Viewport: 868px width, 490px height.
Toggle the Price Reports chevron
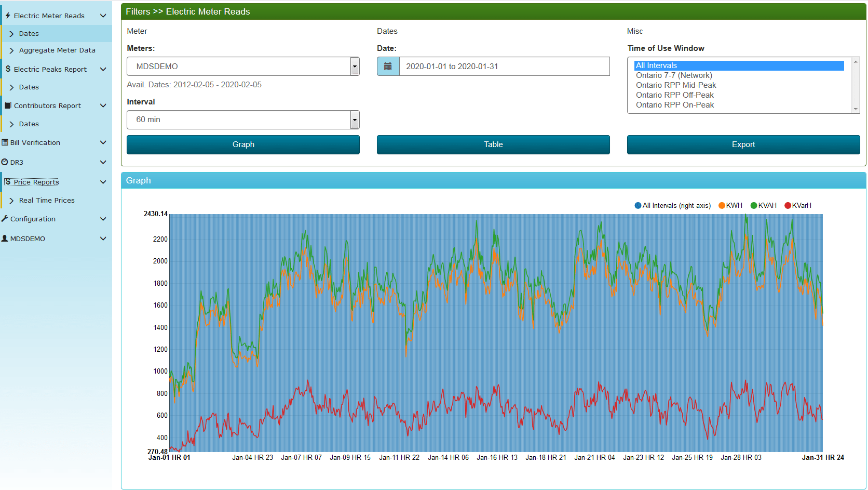pos(103,182)
